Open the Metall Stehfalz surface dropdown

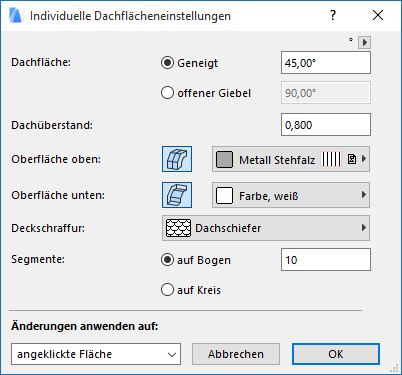(x=291, y=159)
